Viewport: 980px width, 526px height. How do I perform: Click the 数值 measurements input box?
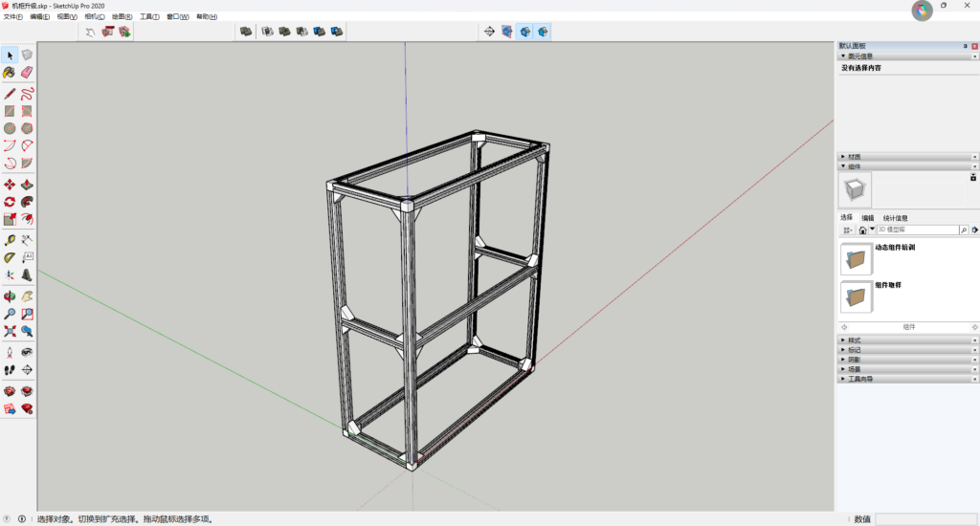pos(924,519)
